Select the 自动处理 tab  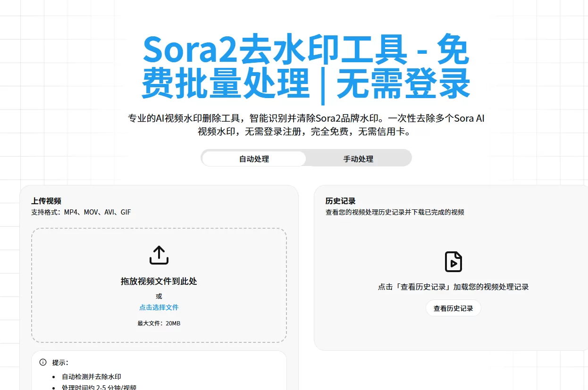253,158
